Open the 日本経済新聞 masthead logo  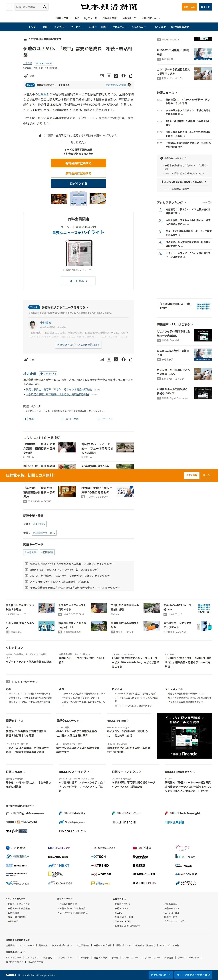109,7
